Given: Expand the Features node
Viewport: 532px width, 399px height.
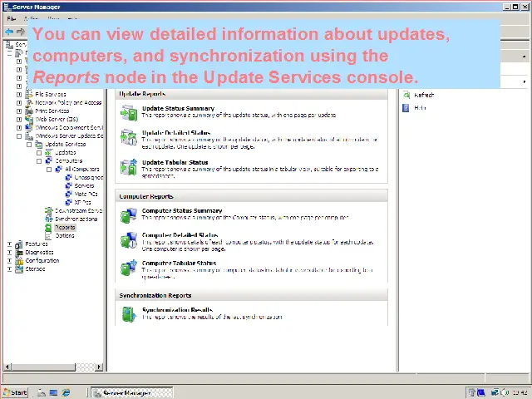Looking at the screenshot, I should pyautogui.click(x=9, y=244).
